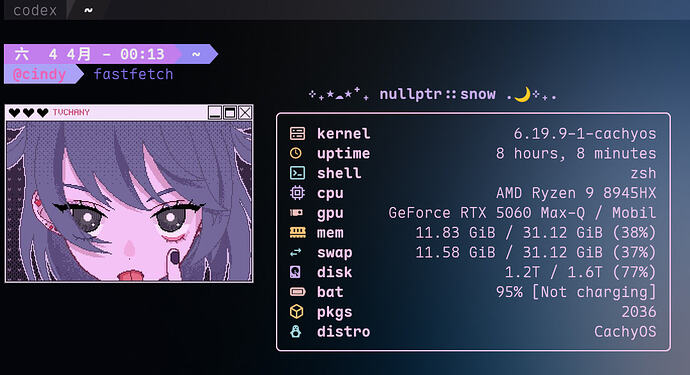Click the disk drive icon
The width and height of the screenshot is (690, 375).
point(295,272)
